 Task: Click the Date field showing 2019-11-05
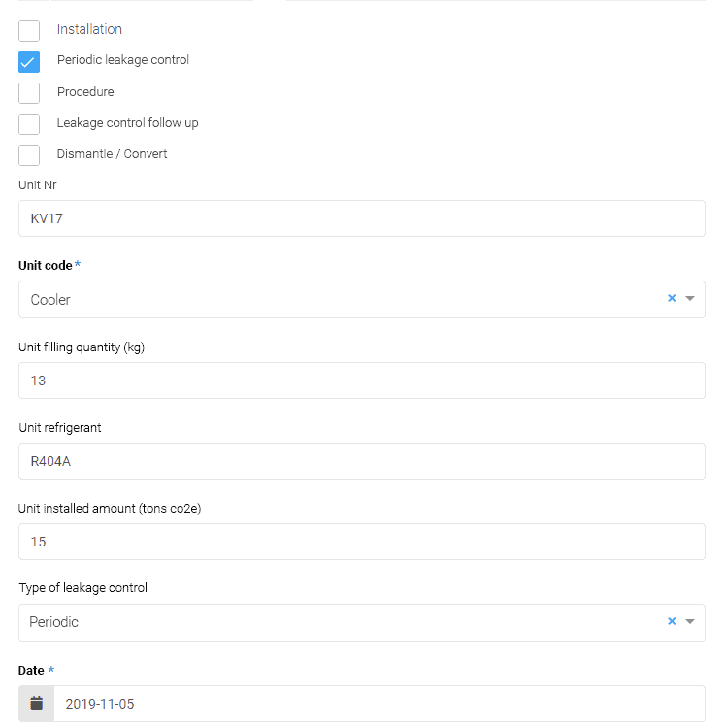[379, 704]
